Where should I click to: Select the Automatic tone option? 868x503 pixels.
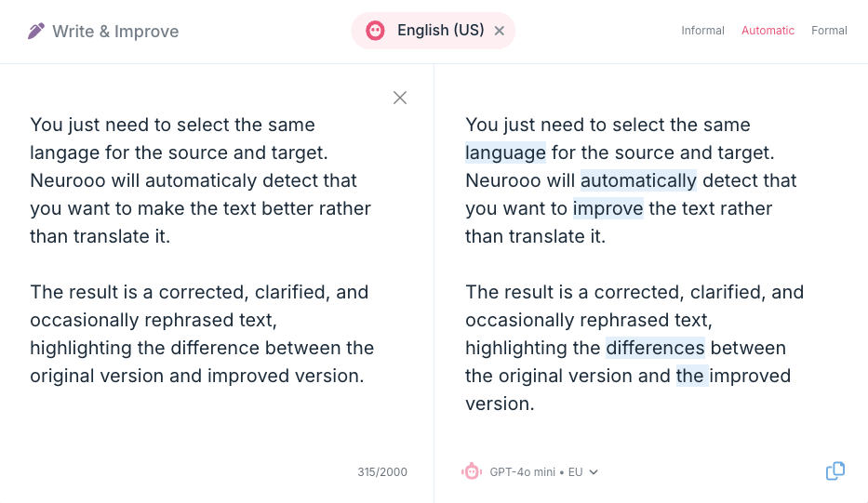point(768,31)
